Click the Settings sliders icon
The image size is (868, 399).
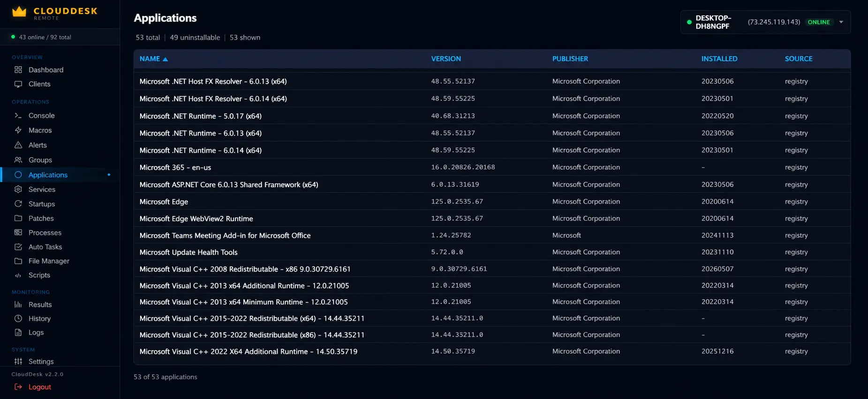coord(18,361)
